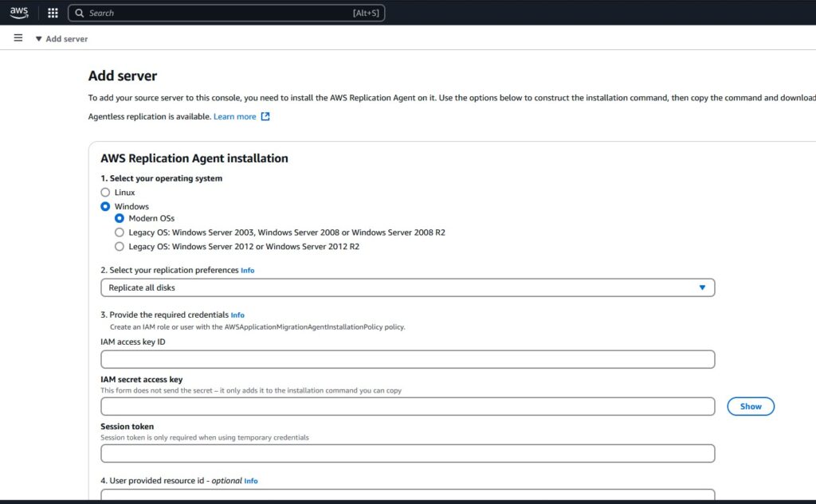Focus the top Search field
Viewport: 816px width, 504px height.
click(x=226, y=13)
